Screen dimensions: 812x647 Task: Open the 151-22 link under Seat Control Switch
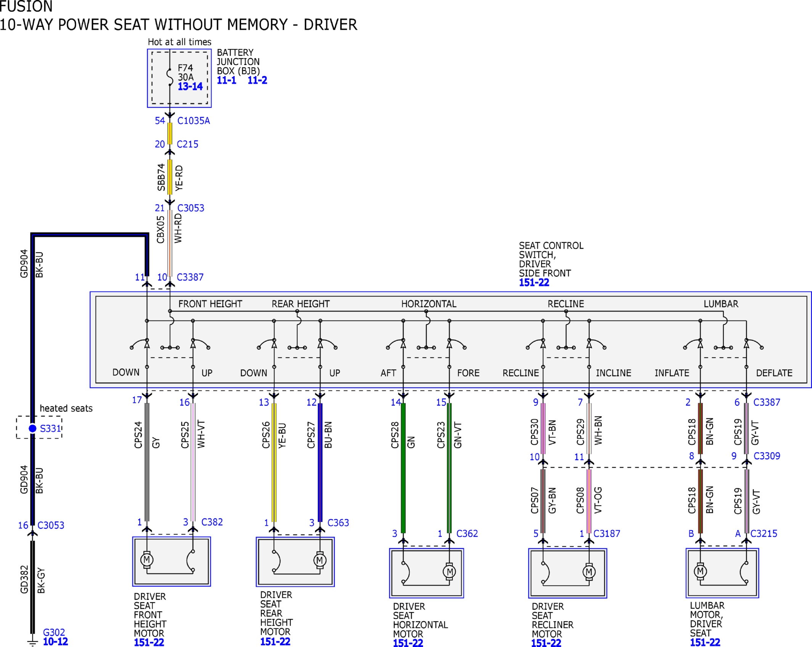point(534,283)
